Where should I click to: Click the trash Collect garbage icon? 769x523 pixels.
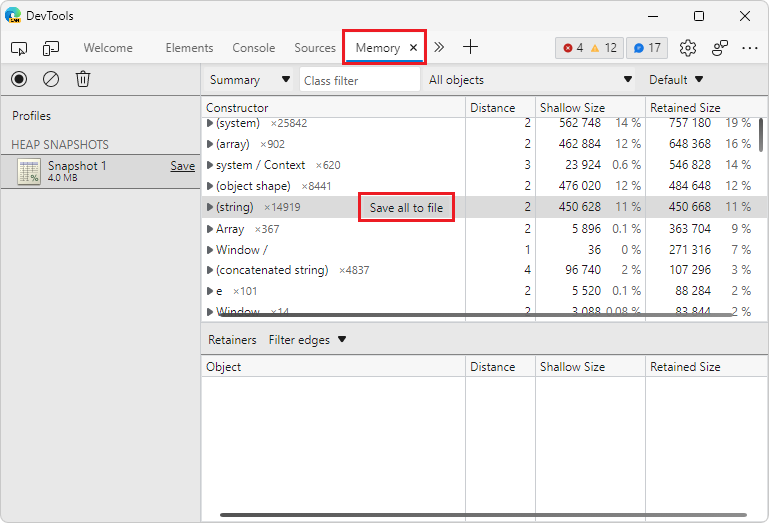pos(83,79)
